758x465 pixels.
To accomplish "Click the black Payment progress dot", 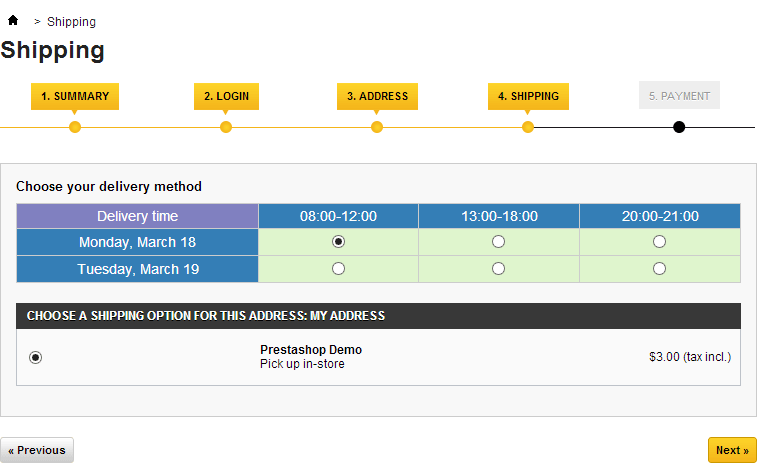I will 679,127.
